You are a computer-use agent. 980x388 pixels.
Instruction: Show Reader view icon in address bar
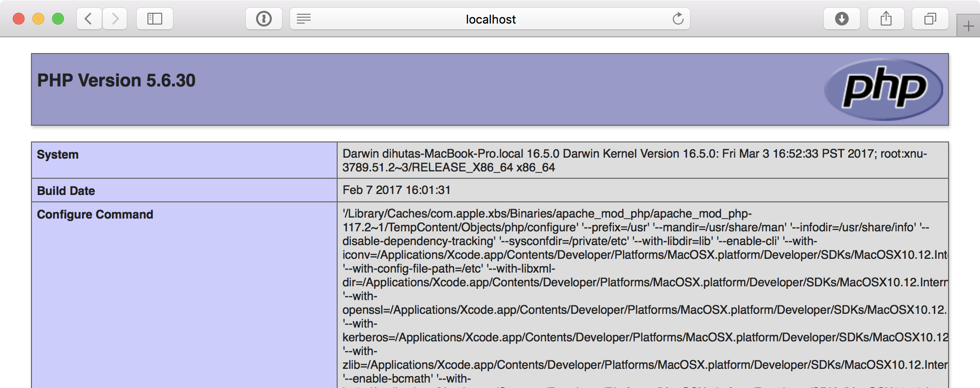[304, 19]
